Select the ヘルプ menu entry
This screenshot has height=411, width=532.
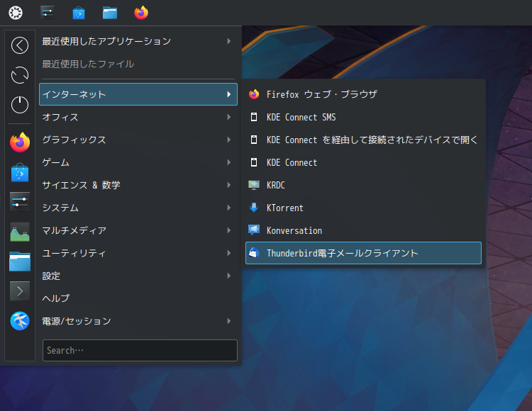(138, 298)
